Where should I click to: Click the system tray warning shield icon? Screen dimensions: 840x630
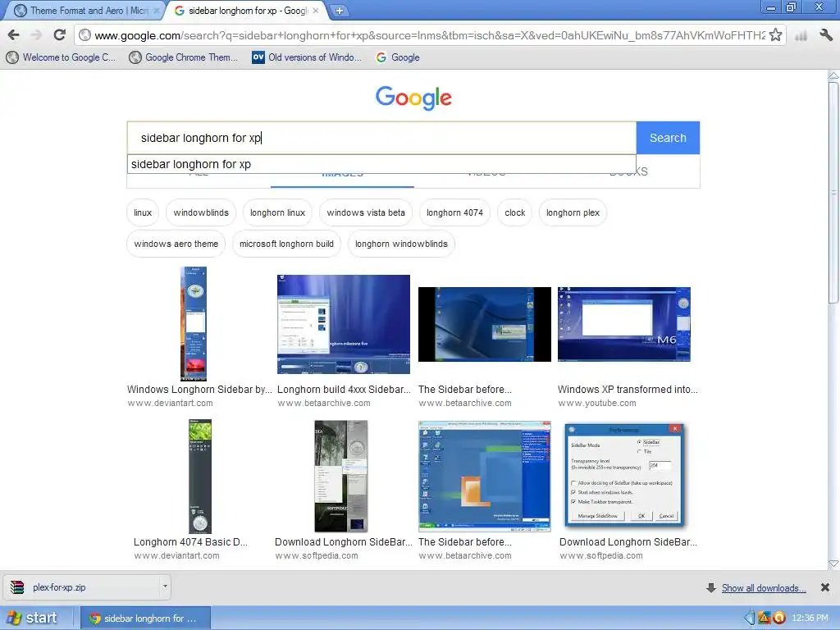[x=765, y=618]
